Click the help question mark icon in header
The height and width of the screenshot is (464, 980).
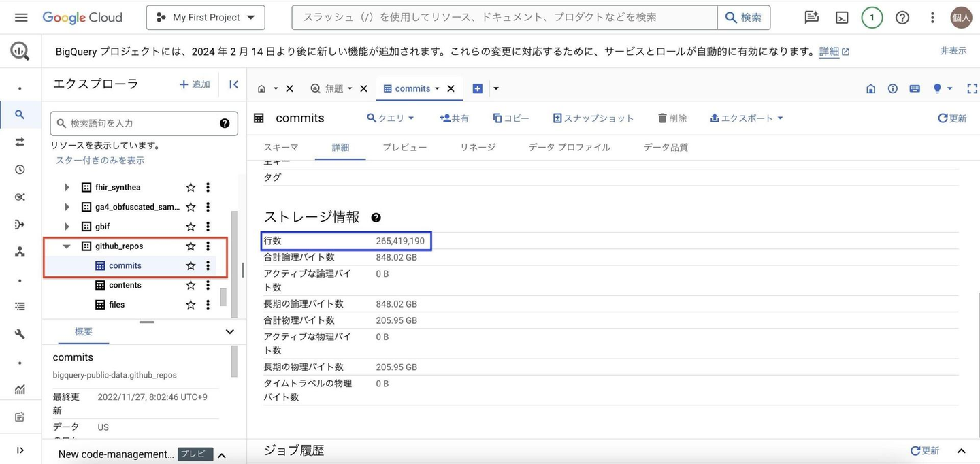click(902, 18)
